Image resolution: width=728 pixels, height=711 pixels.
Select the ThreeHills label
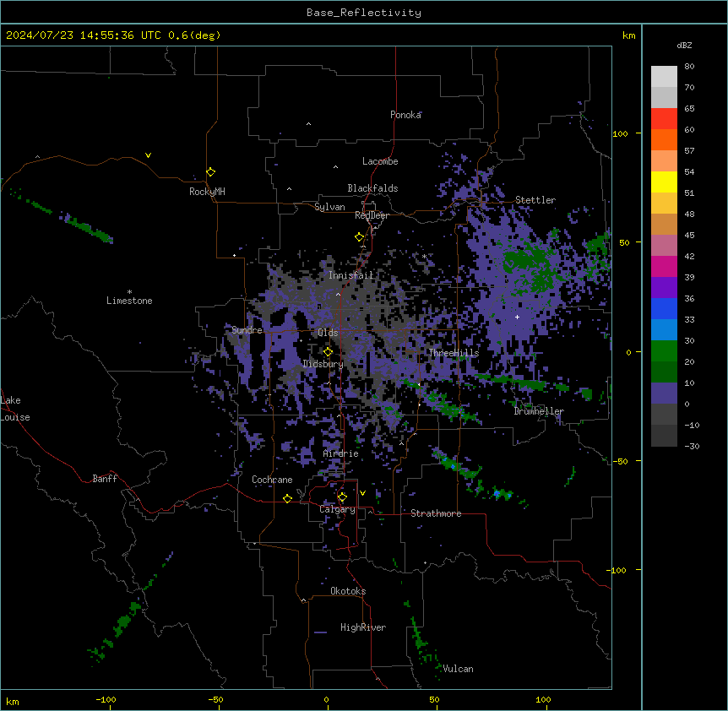pyautogui.click(x=454, y=353)
